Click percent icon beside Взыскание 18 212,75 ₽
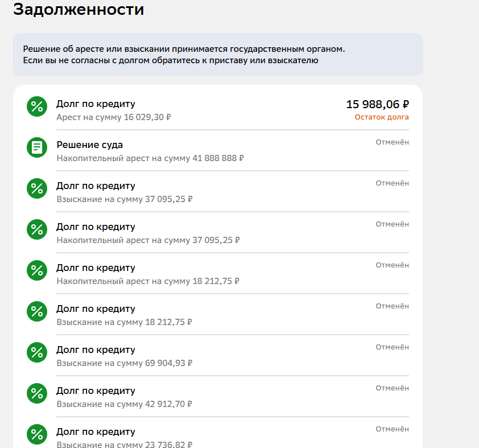This screenshot has width=479, height=448. coord(37,311)
